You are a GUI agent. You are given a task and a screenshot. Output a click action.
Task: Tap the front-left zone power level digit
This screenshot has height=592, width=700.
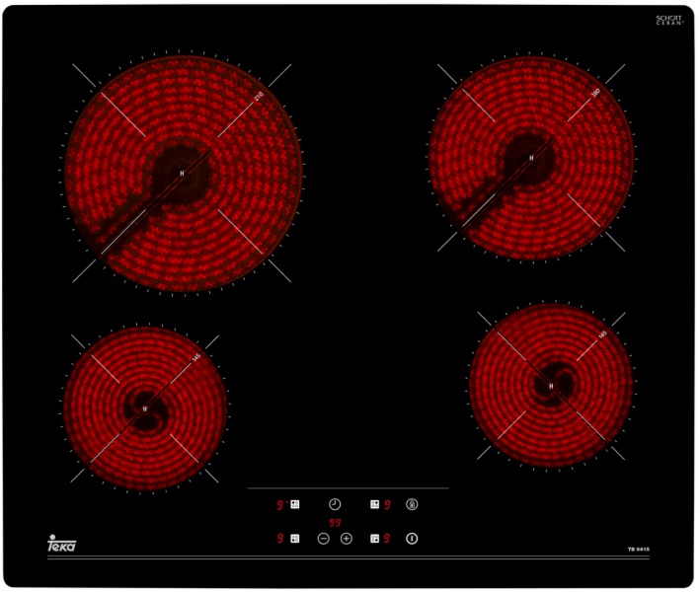280,539
